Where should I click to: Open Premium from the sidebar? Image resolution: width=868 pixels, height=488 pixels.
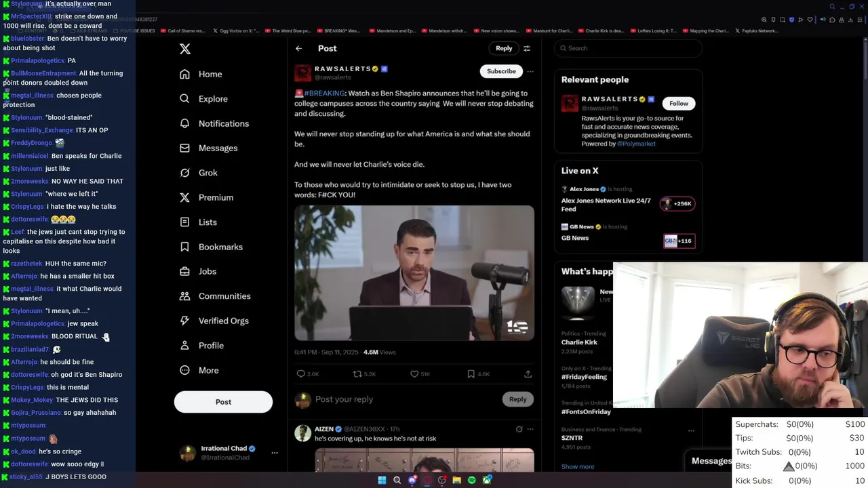(x=206, y=197)
